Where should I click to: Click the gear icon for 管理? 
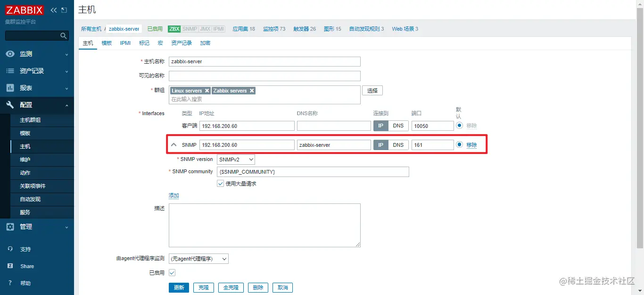(10, 227)
